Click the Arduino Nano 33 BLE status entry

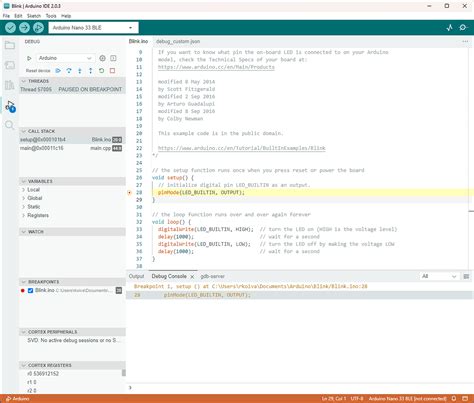[407, 398]
